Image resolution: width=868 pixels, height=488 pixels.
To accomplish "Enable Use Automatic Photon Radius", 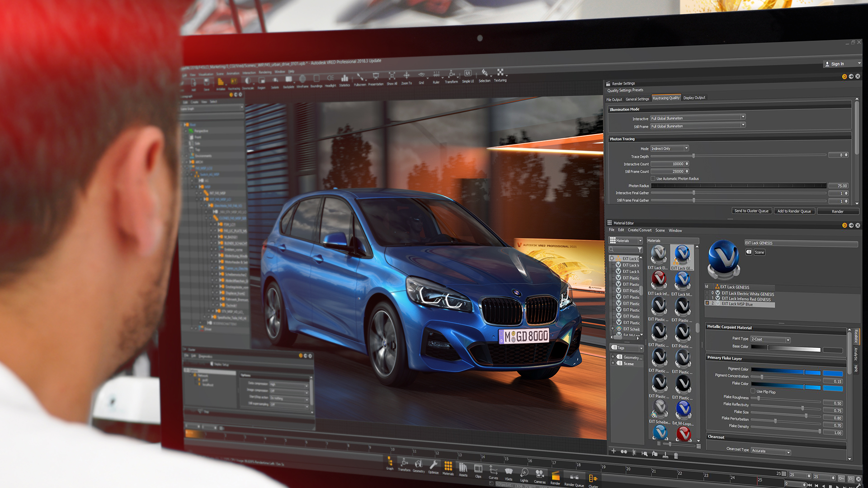I will pos(653,178).
